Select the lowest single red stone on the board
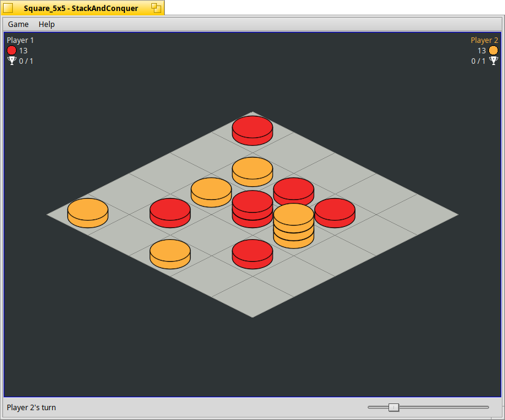Image resolution: width=505 pixels, height=420 pixels. click(252, 254)
